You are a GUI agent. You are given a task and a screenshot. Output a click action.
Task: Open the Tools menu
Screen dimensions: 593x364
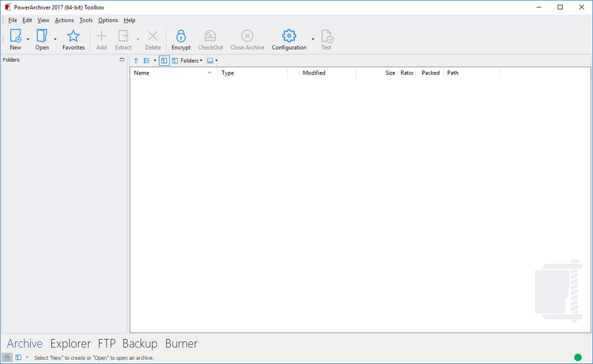(86, 20)
